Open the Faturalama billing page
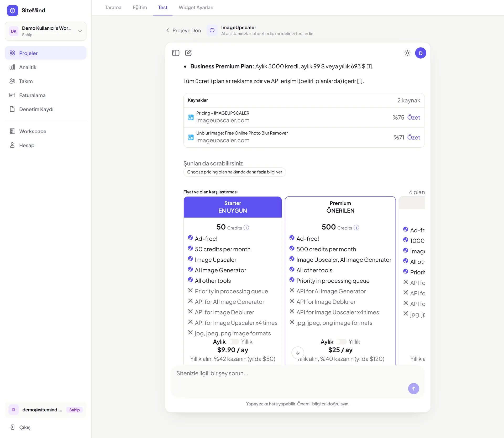Screen dimensions: 504x438 [46, 95]
